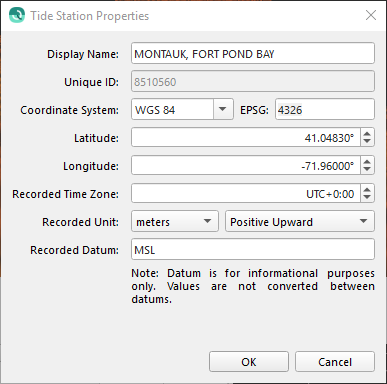Click the EPSG 4326 input field

click(x=325, y=109)
